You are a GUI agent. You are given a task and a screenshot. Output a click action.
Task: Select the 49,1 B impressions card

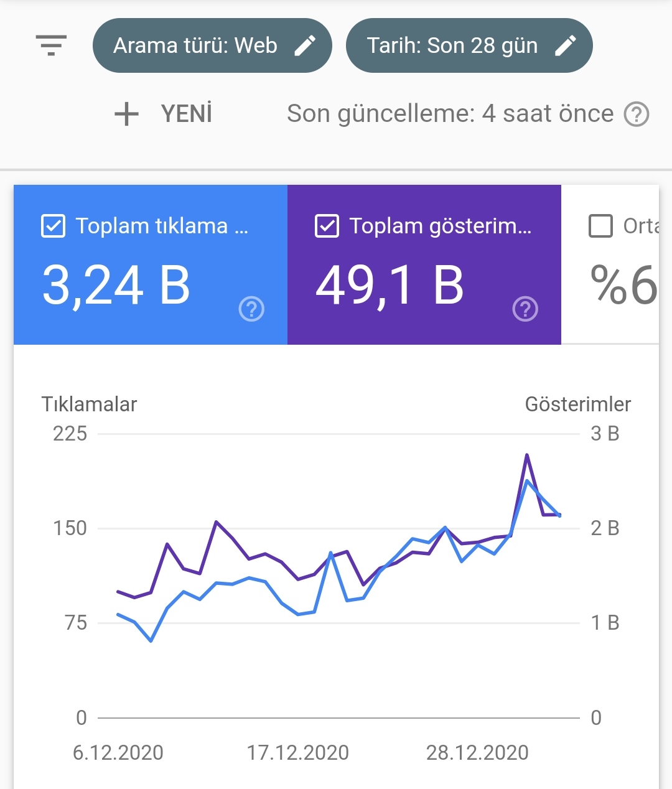424,264
